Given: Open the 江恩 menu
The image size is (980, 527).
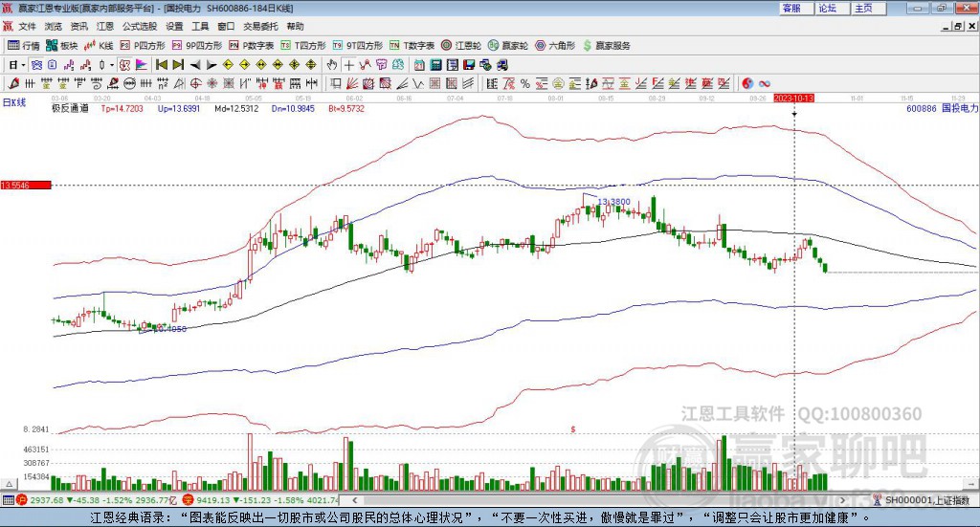Looking at the screenshot, I should click(104, 26).
